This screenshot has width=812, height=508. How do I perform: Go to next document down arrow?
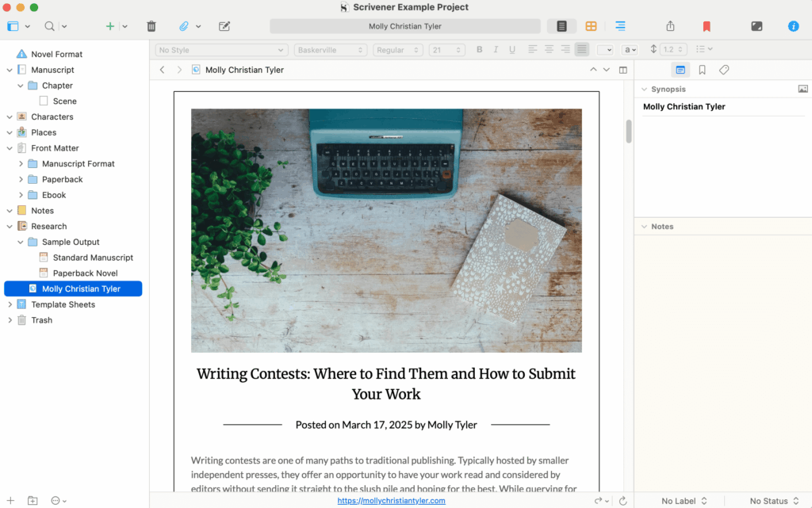tap(607, 69)
